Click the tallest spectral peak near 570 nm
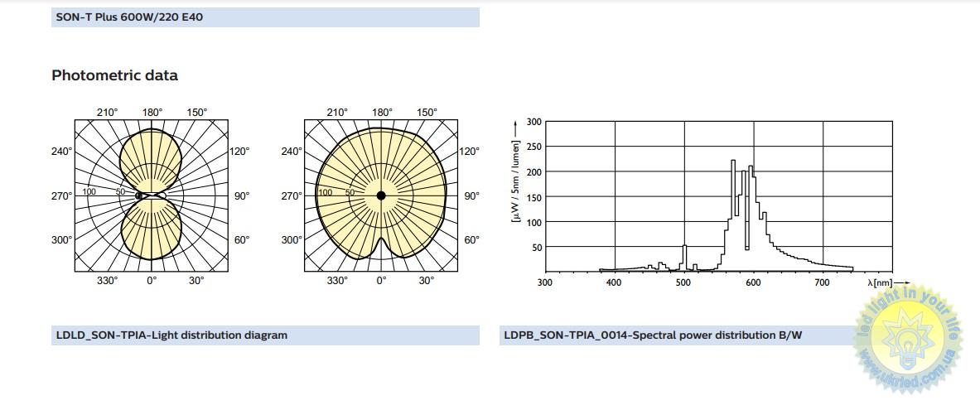The image size is (980, 410). point(733,166)
